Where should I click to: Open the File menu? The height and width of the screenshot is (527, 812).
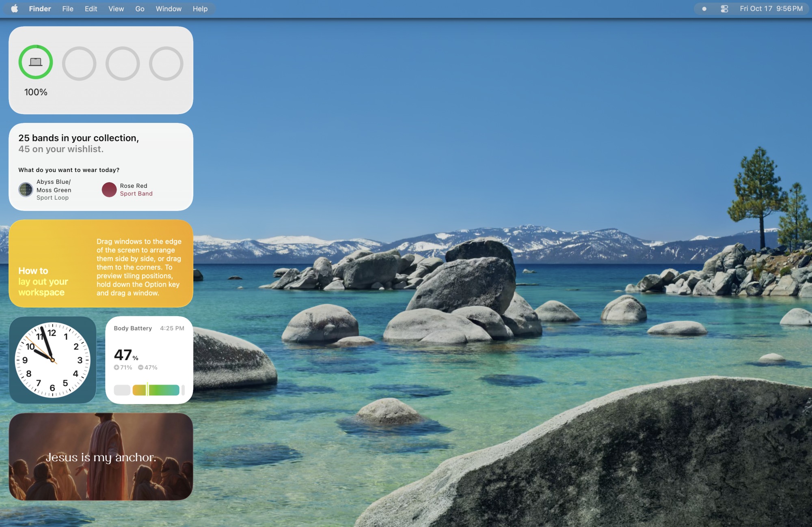tap(68, 9)
